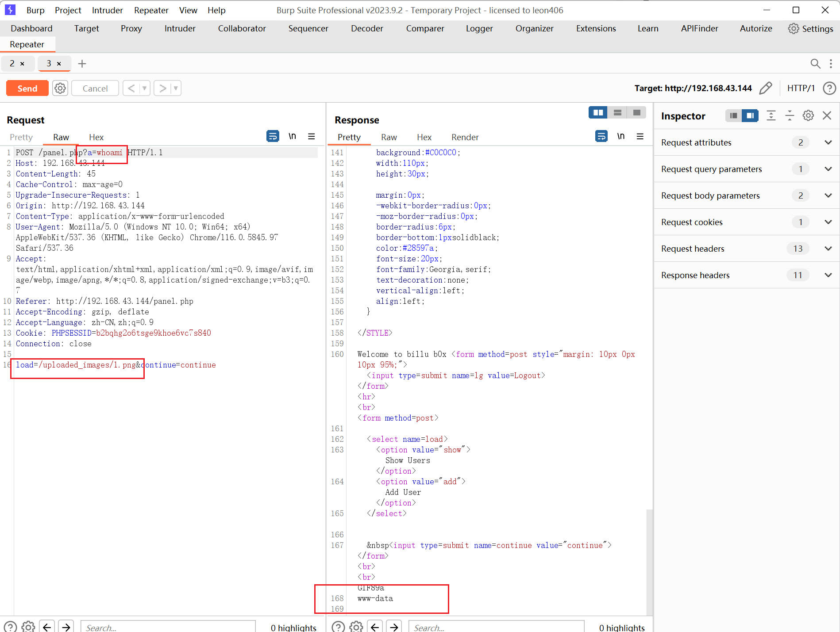
Task: Go to next response search match
Action: tap(394, 627)
